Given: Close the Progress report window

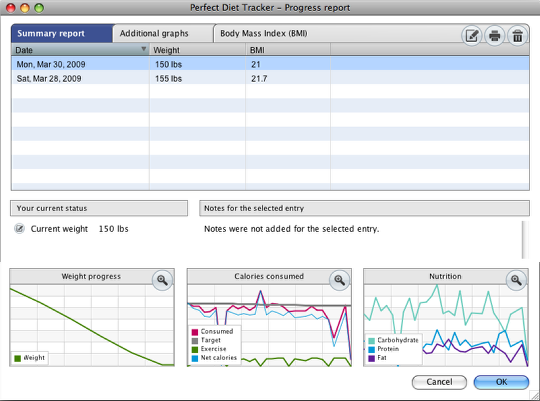Looking at the screenshot, I should (x=10, y=8).
